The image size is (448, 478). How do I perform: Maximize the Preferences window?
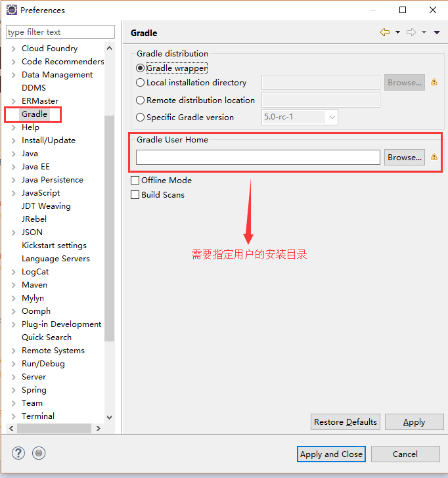click(403, 10)
